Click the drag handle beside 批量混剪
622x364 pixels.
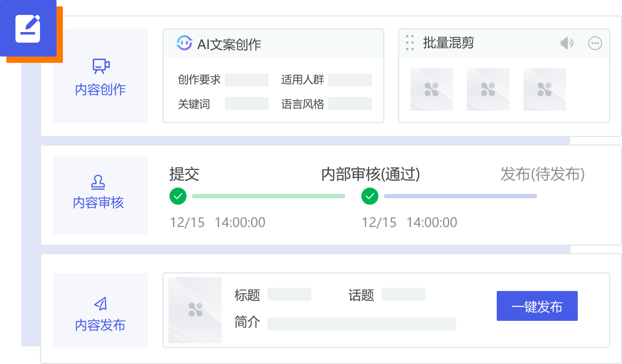(410, 43)
